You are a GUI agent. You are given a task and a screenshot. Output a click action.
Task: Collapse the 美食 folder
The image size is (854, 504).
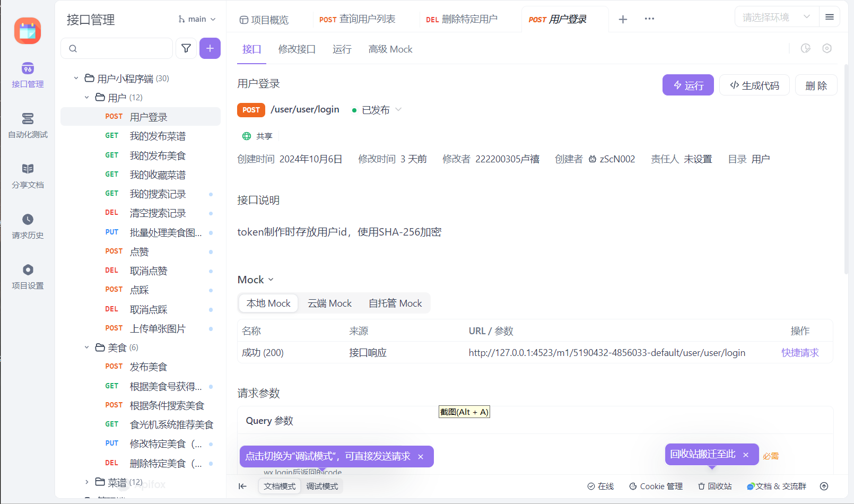[x=87, y=347]
